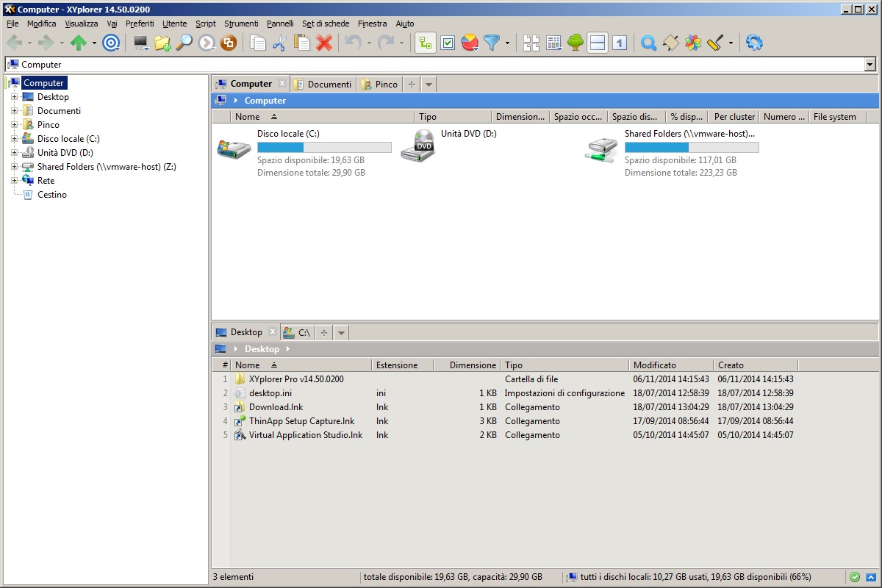This screenshot has width=882, height=588.
Task: Expand Disco locale (C:) tree node
Action: [14, 139]
